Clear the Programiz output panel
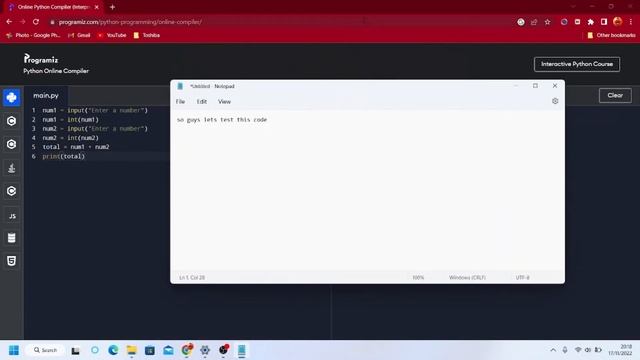 [615, 96]
